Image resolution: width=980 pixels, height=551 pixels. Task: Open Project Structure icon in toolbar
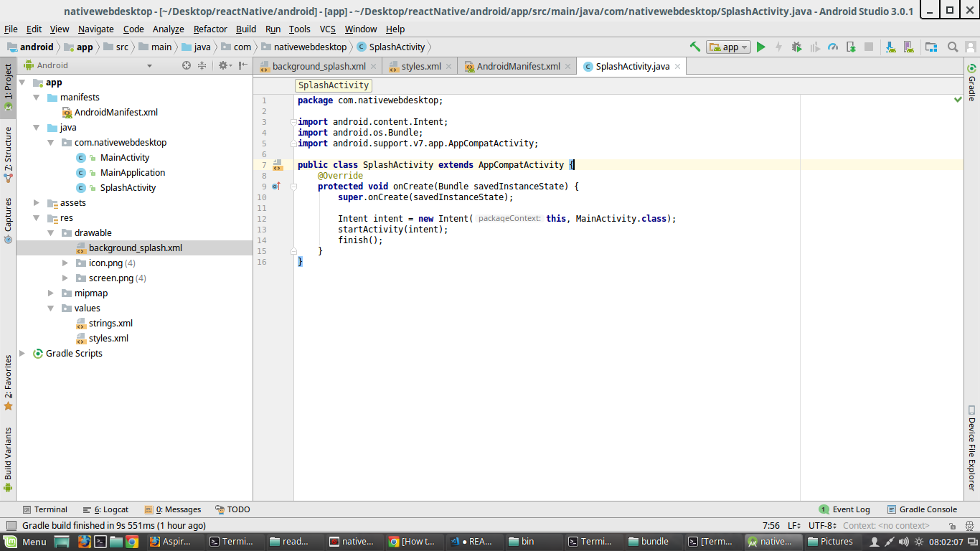pyautogui.click(x=931, y=47)
